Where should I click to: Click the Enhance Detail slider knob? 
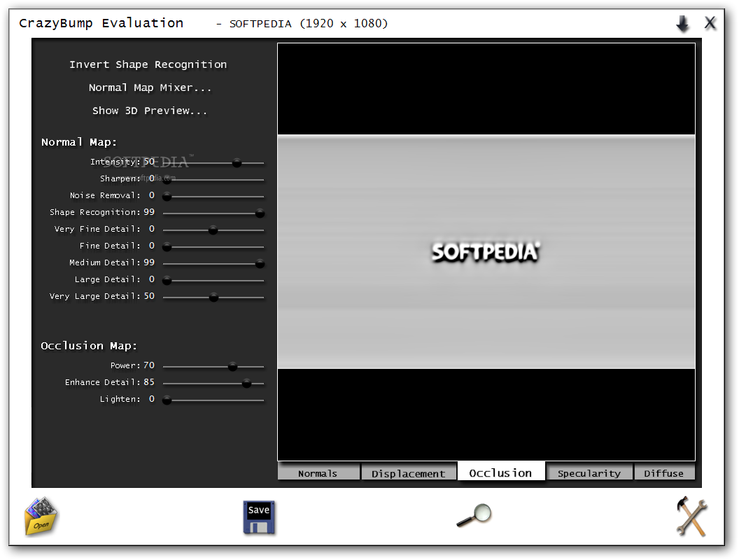pyautogui.click(x=246, y=384)
